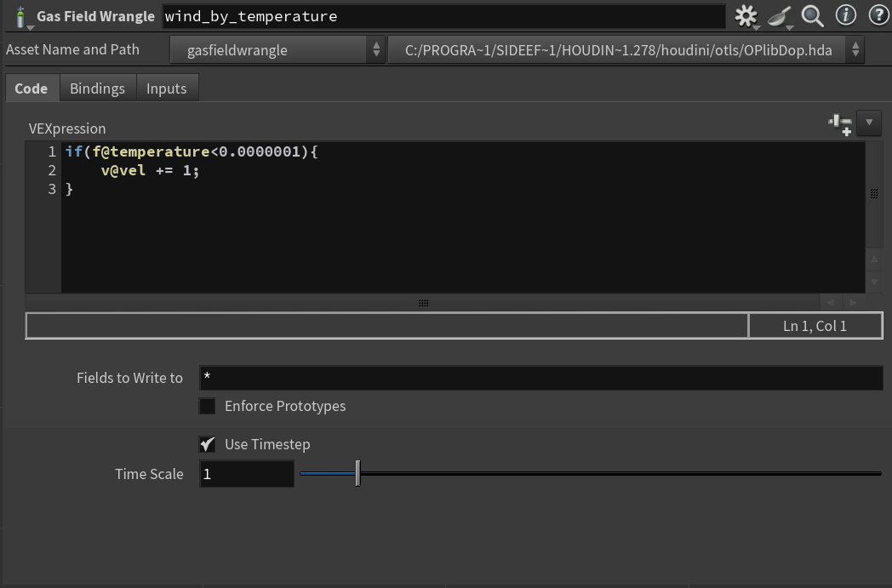Click the node name field wind_by_temperature
This screenshot has width=892, height=588.
click(443, 16)
